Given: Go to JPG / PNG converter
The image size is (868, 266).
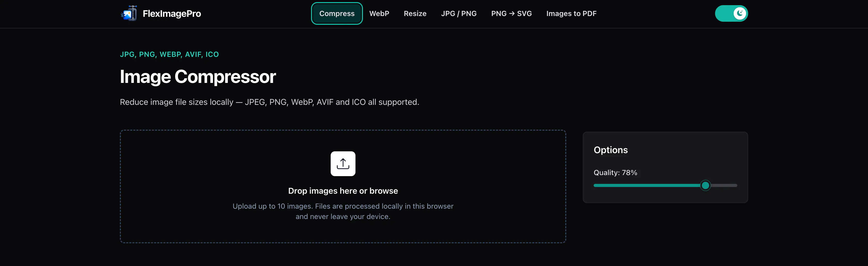Looking at the screenshot, I should point(459,13).
